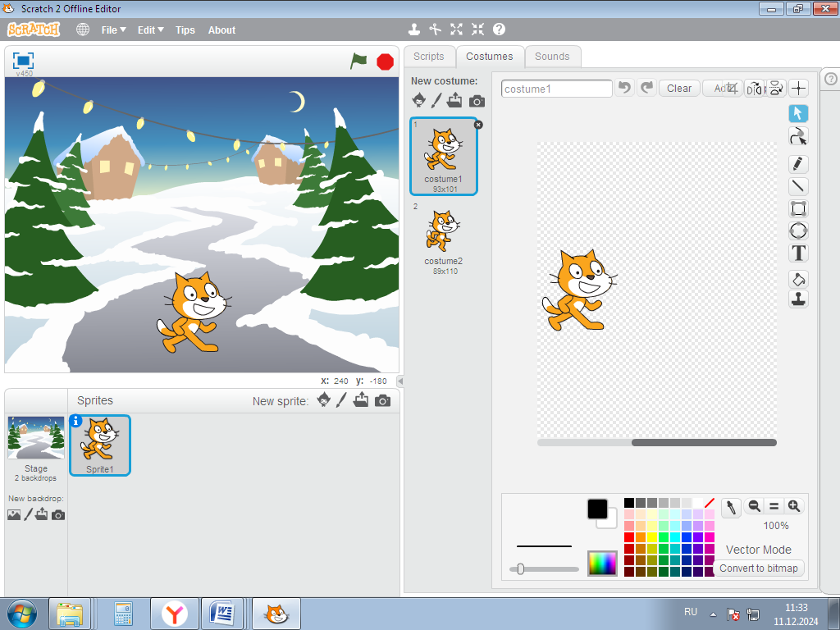Image resolution: width=840 pixels, height=630 pixels.
Task: Select the Stage thumbnail
Action: tap(36, 449)
